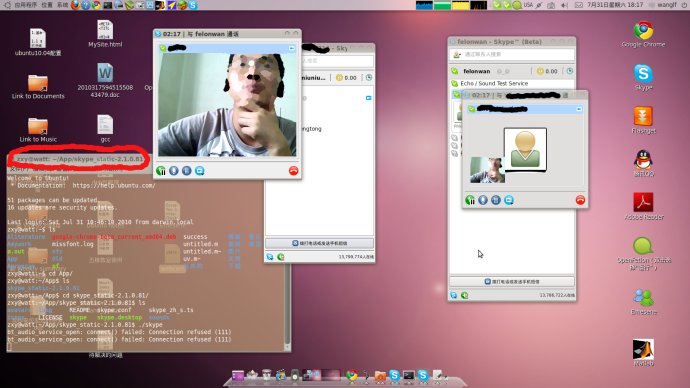Collapse the call panel in right-hand call window
Viewport: 690px width, 388px height.
(x=579, y=109)
